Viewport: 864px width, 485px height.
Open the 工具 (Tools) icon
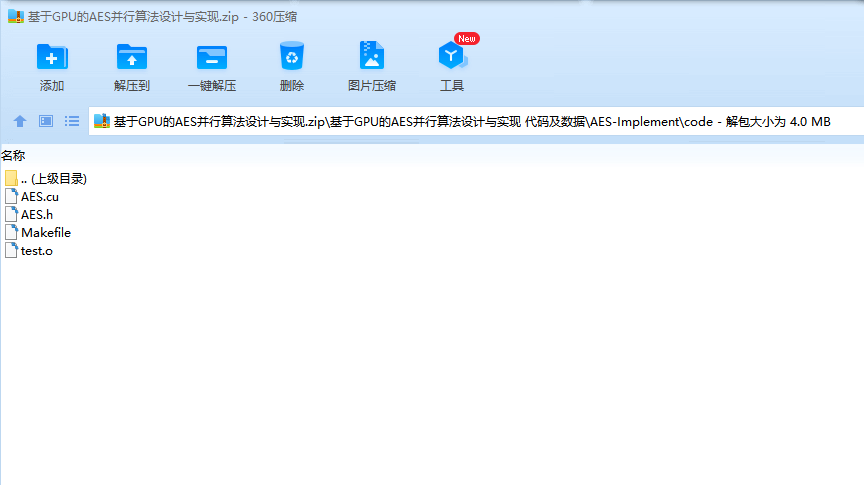click(x=452, y=56)
